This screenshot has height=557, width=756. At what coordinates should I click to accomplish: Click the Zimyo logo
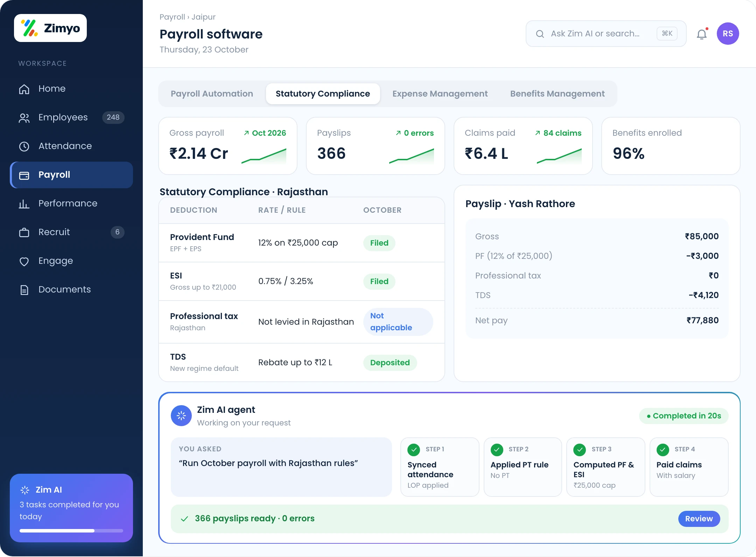click(x=50, y=28)
